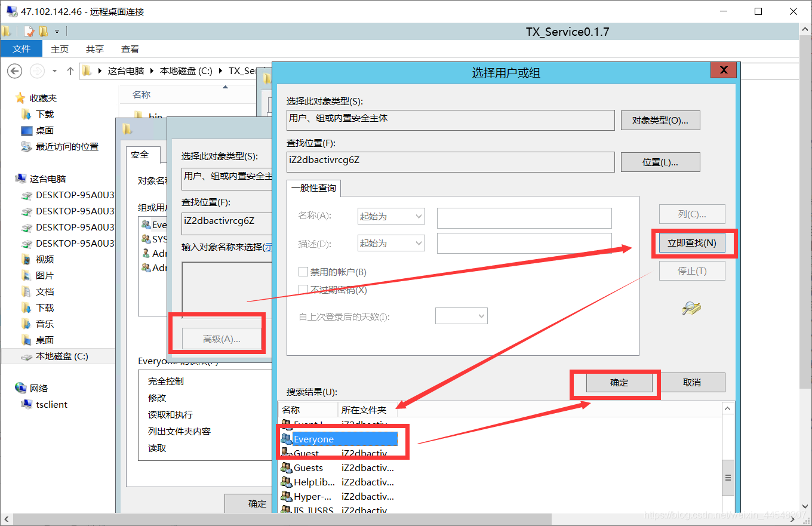Open the 名称(A) 起始为 dropdown
812x526 pixels.
tap(391, 216)
